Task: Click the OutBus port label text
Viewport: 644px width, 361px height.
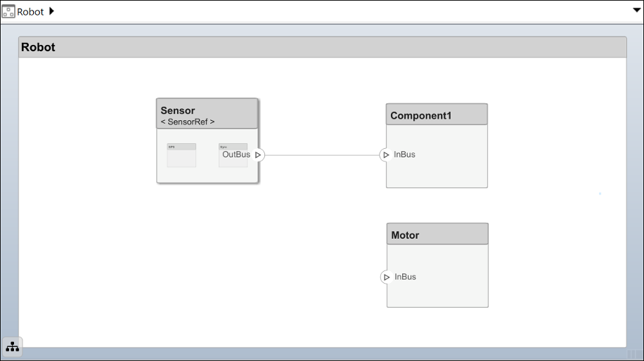Action: [236, 155]
